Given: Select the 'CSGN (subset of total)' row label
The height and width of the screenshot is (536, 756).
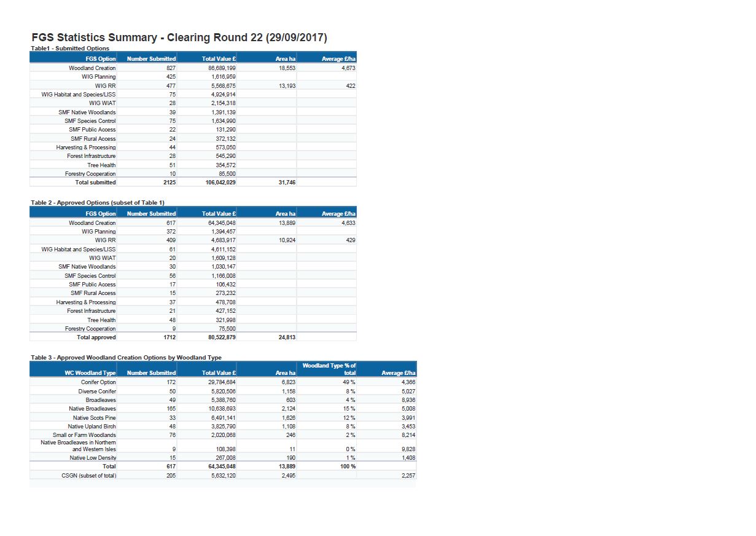Looking at the screenshot, I should pos(88,476).
